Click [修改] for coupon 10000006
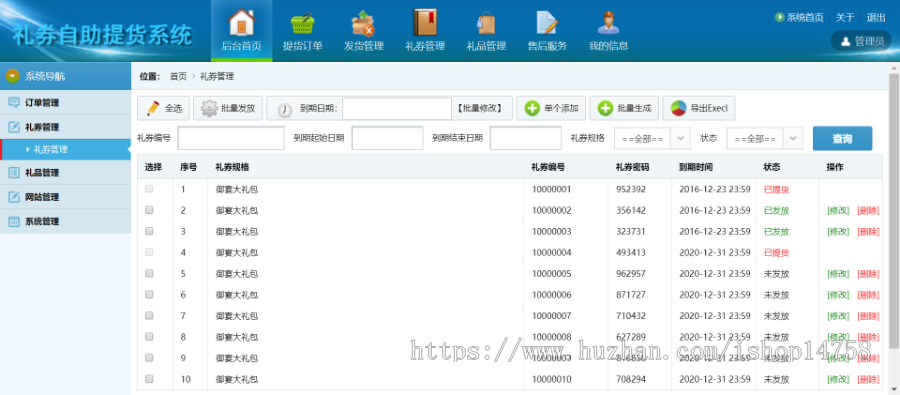The width and height of the screenshot is (900, 395). point(838,295)
